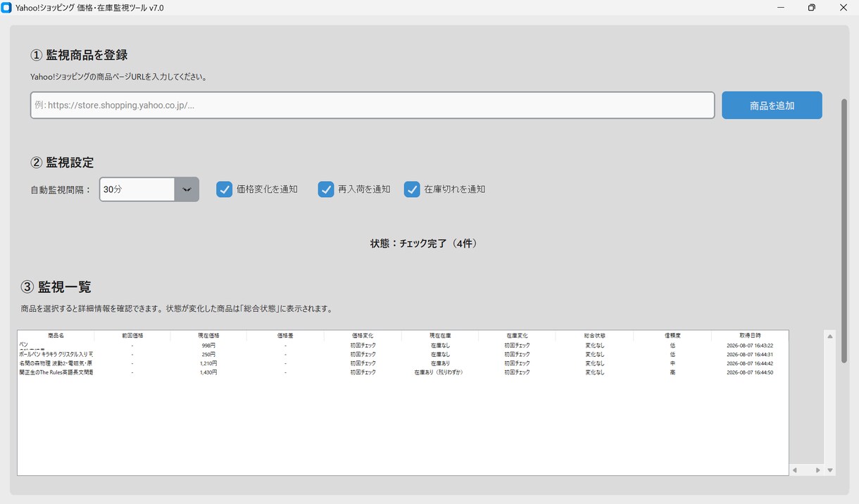This screenshot has width=859, height=504.
Task: Toggle the 価格変化を通知 checkbox
Action: [x=224, y=189]
